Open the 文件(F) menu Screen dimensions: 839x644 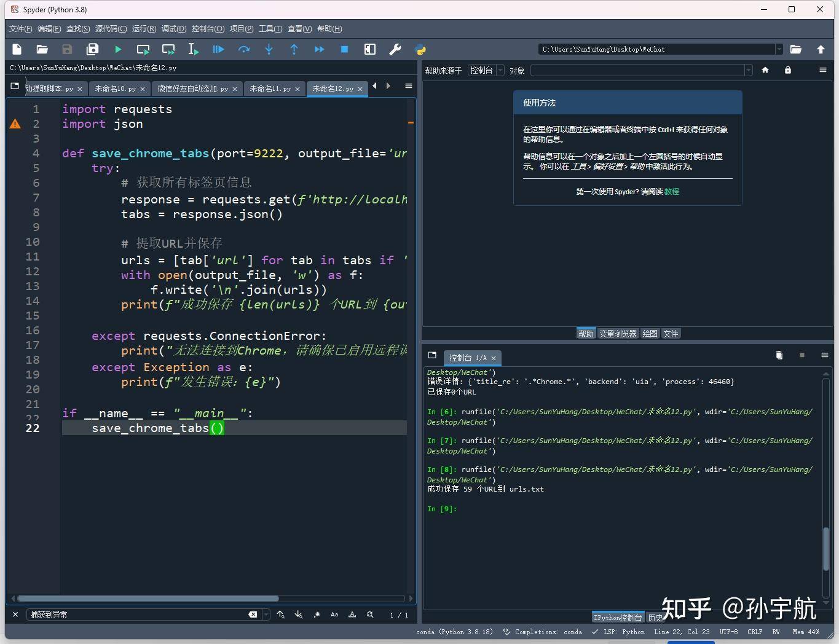20,29
